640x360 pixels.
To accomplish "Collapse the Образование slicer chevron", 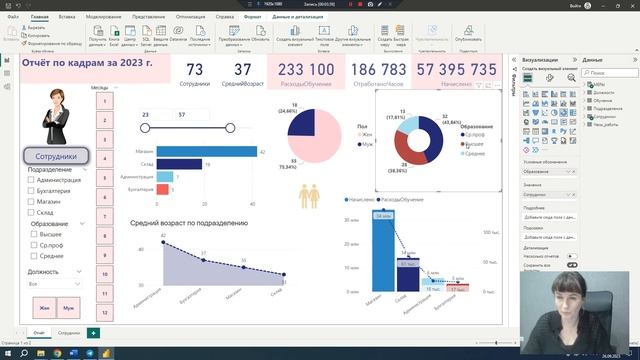I will 82,224.
